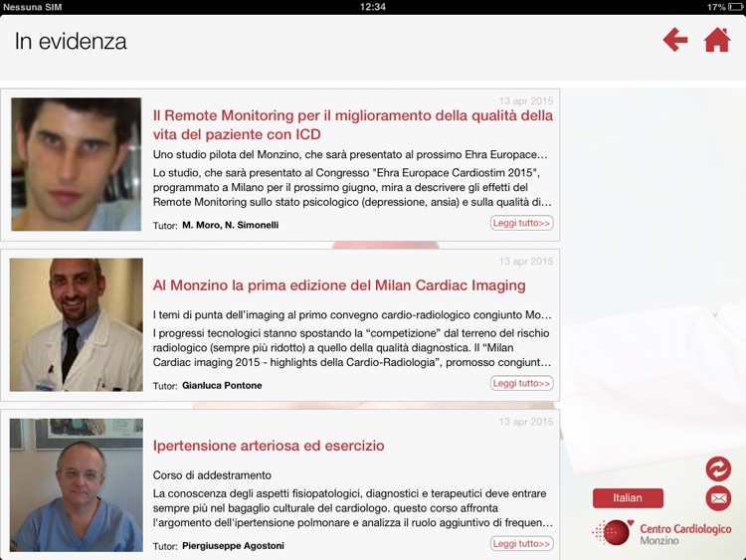Viewport: 746px width, 560px height.
Task: Change language with the Italian button
Action: click(628, 498)
